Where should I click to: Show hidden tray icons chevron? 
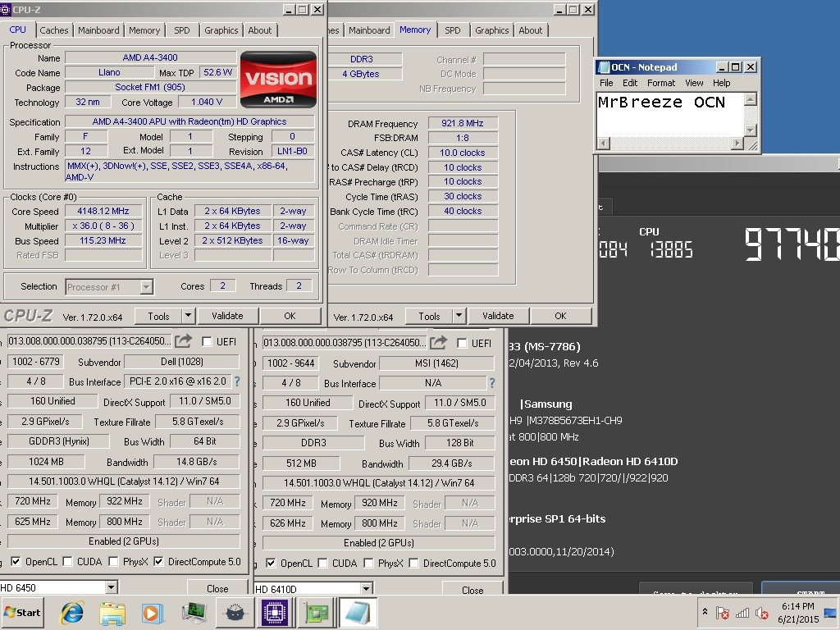(705, 612)
